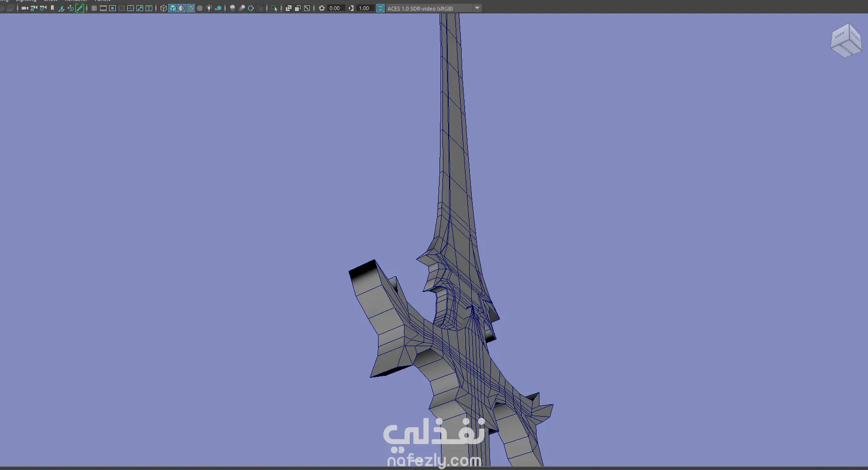Open the ACES 1.0 SDR-video view transform dropdown

(434, 8)
